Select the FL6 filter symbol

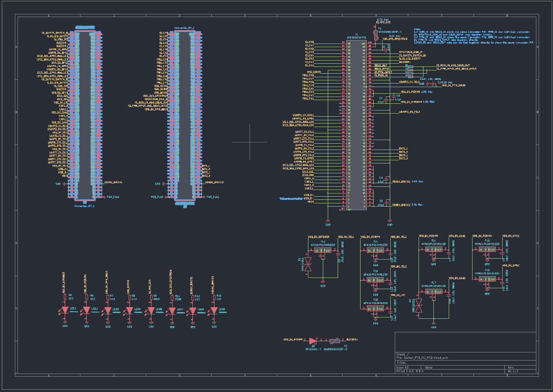coord(376,280)
